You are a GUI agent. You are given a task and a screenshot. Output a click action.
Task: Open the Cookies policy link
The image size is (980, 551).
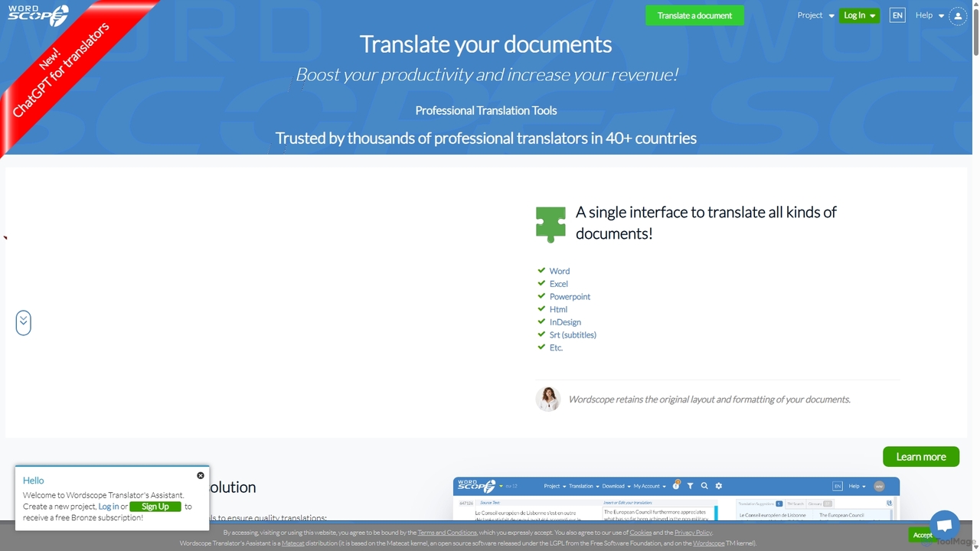(641, 533)
